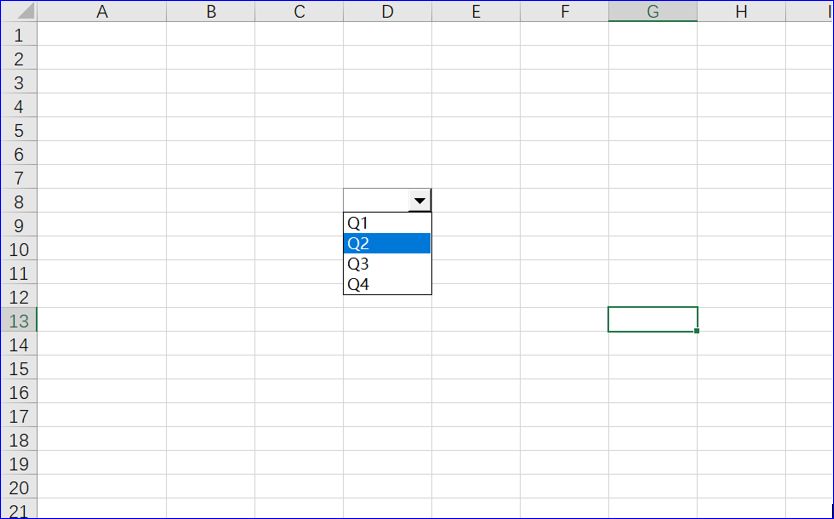
Task: Select column A header
Action: click(102, 11)
